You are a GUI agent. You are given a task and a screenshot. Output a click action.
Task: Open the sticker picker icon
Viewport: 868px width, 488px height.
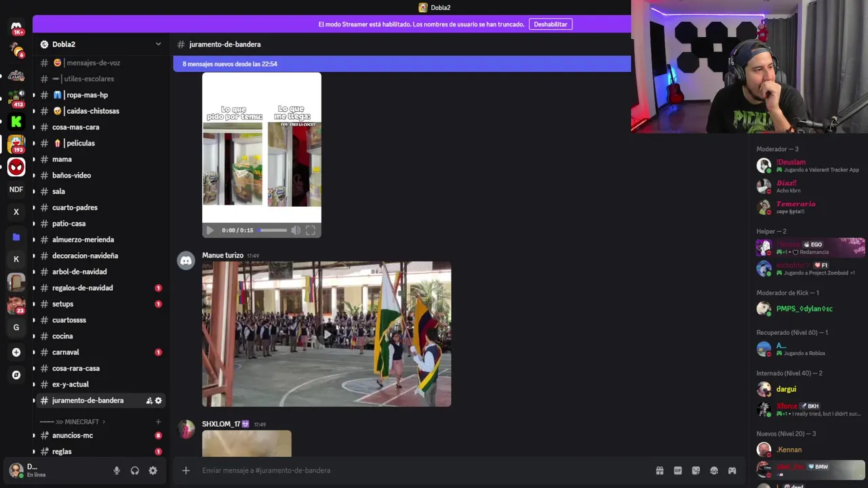696,470
